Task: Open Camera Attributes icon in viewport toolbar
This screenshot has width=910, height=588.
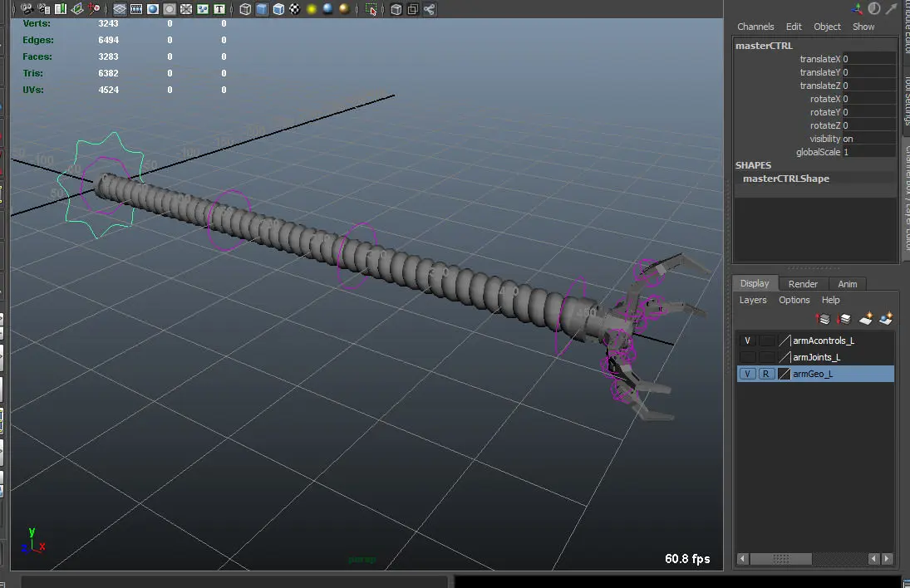Action: click(x=43, y=8)
